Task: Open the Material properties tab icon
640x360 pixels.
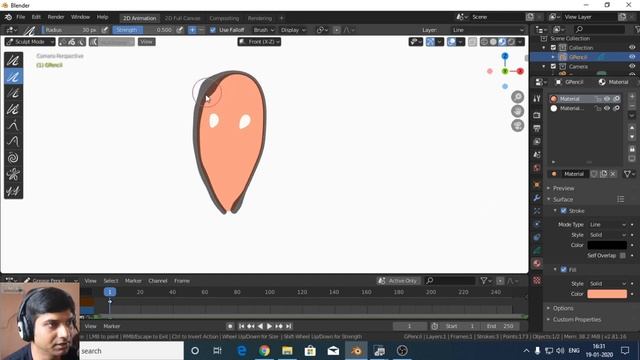Action: pos(537,263)
